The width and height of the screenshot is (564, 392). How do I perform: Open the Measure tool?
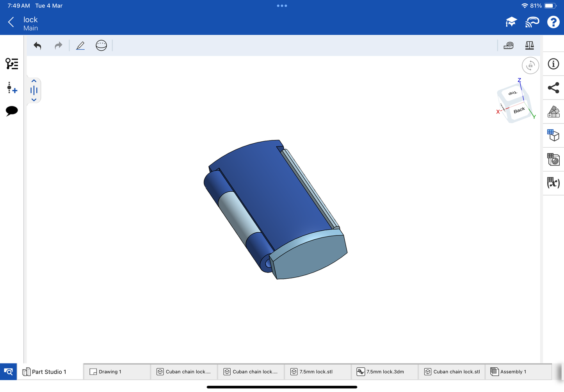click(x=509, y=46)
